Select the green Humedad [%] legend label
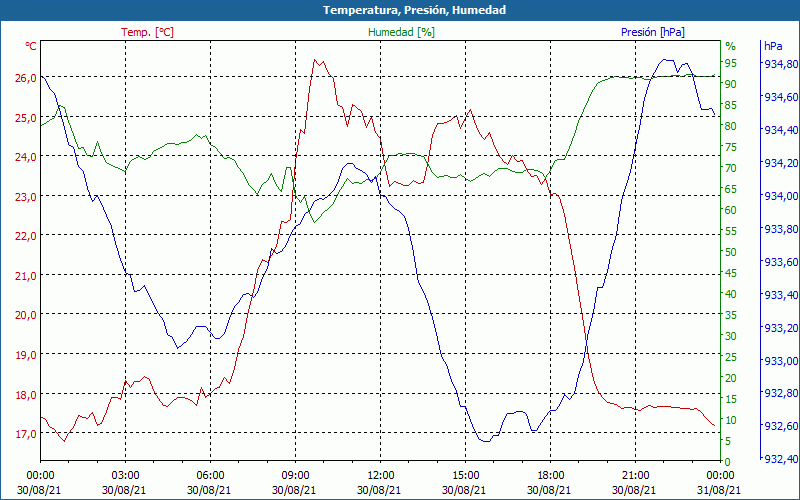 [401, 32]
